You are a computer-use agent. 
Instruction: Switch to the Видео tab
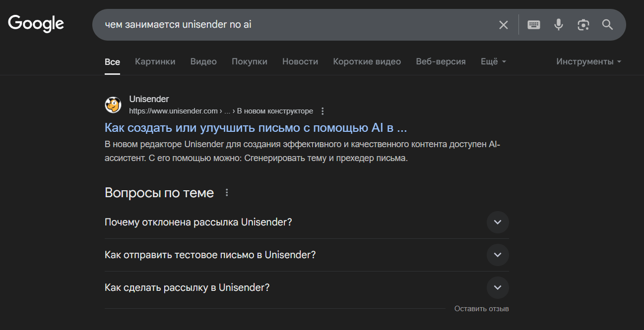click(x=203, y=62)
